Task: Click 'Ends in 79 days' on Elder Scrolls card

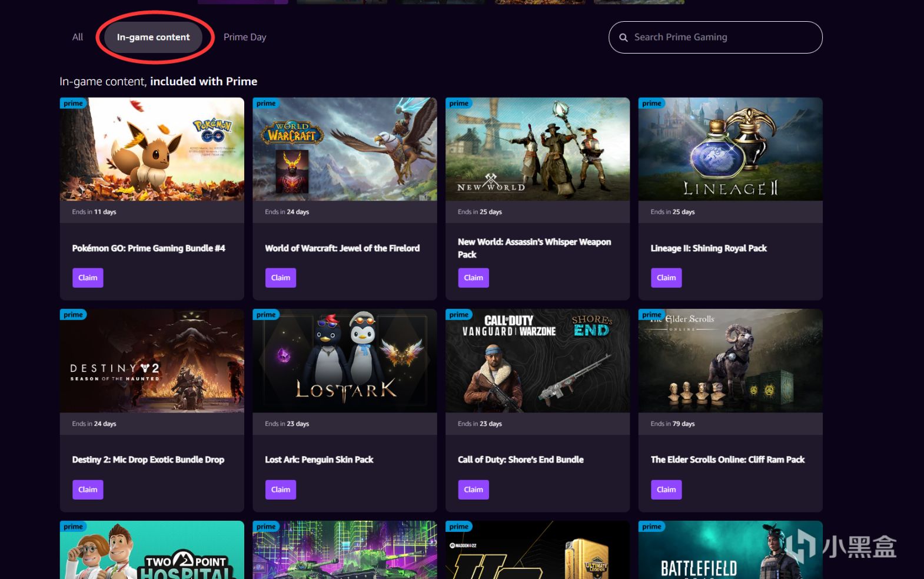Action: 673,424
